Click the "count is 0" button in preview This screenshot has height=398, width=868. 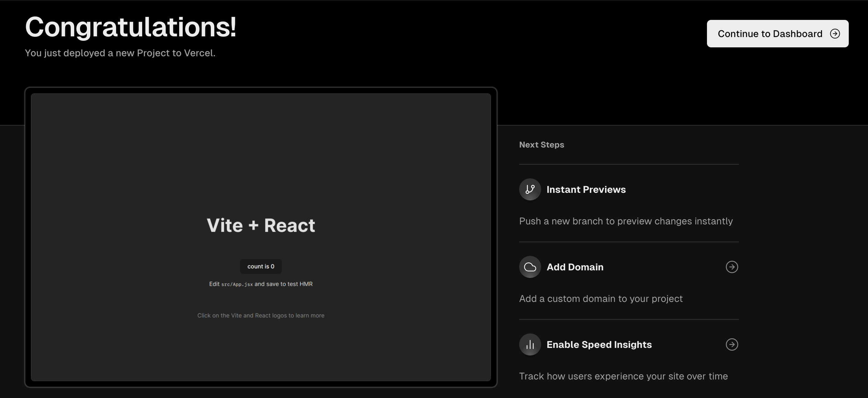point(261,266)
